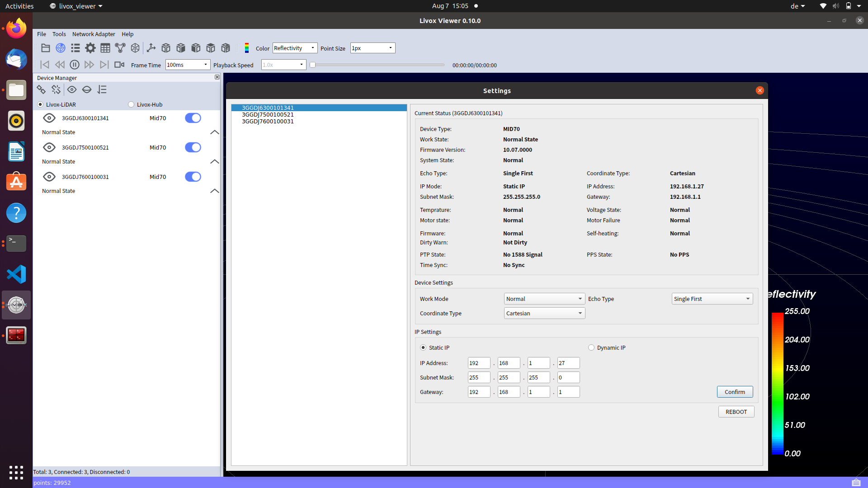Screen dimensions: 868x488
Task: Open the Network Adapter menu
Action: [x=93, y=34]
